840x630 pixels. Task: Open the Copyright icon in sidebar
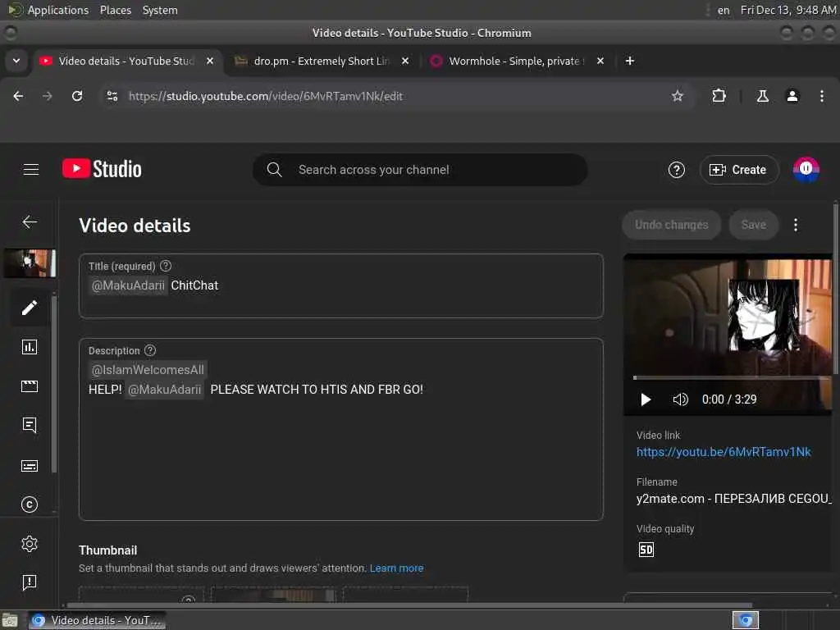tap(30, 504)
